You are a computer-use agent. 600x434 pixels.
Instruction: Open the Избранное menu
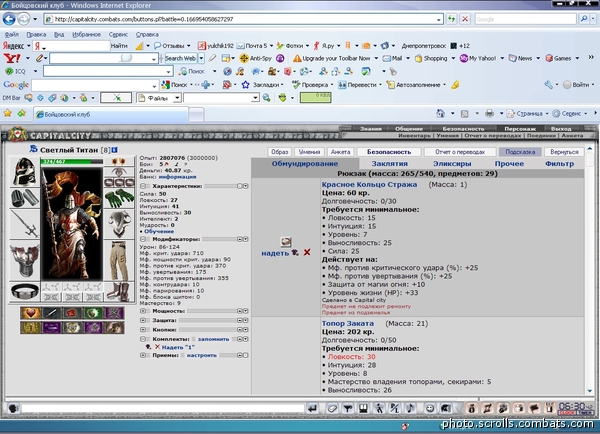[86, 35]
